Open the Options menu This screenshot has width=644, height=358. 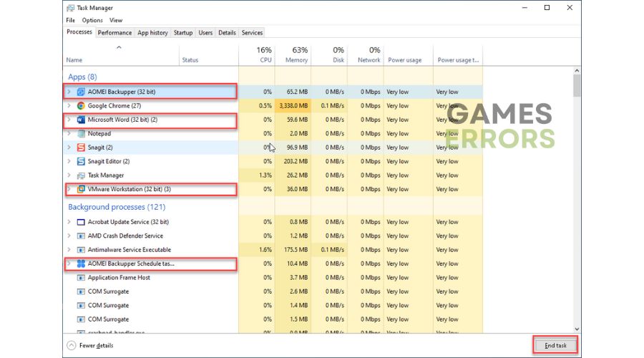pos(92,20)
